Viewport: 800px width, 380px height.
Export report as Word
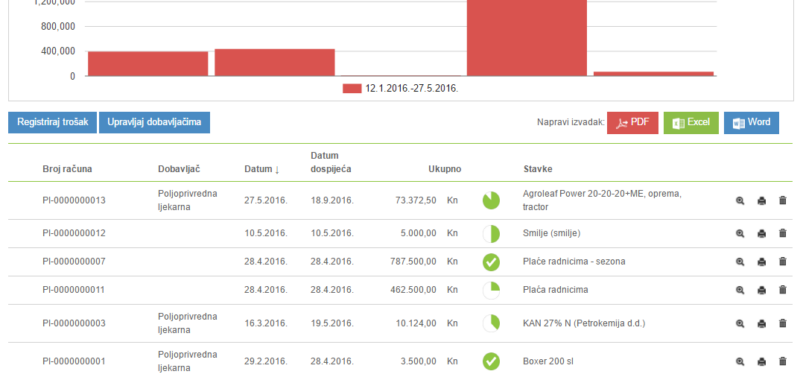751,123
